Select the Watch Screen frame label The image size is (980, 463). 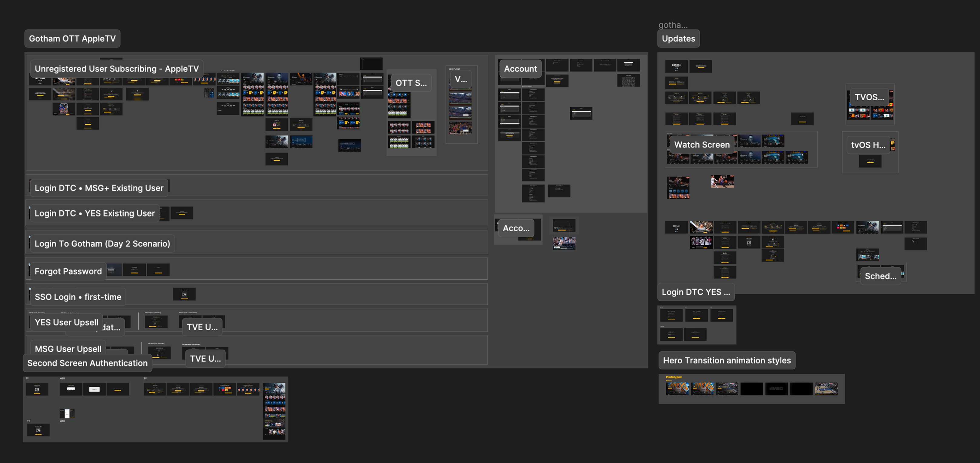click(x=702, y=145)
